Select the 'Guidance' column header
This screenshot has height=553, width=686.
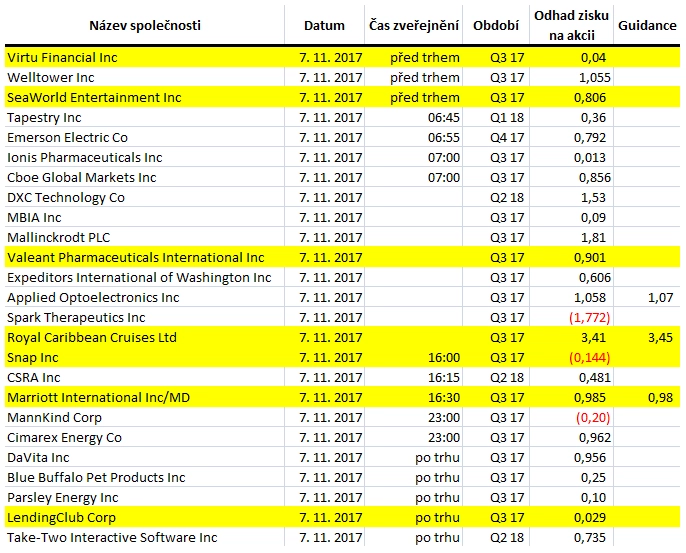point(647,25)
